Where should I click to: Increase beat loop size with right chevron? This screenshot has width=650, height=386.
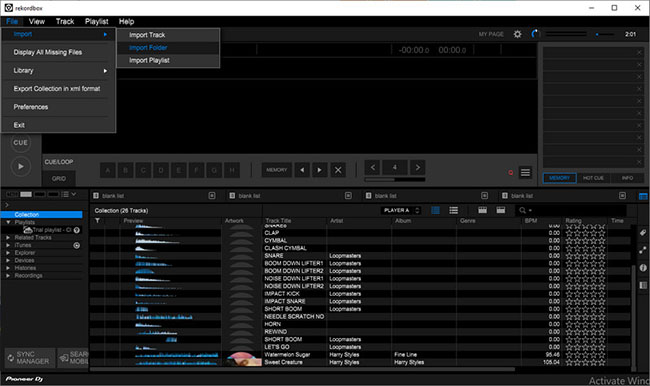[x=417, y=168]
